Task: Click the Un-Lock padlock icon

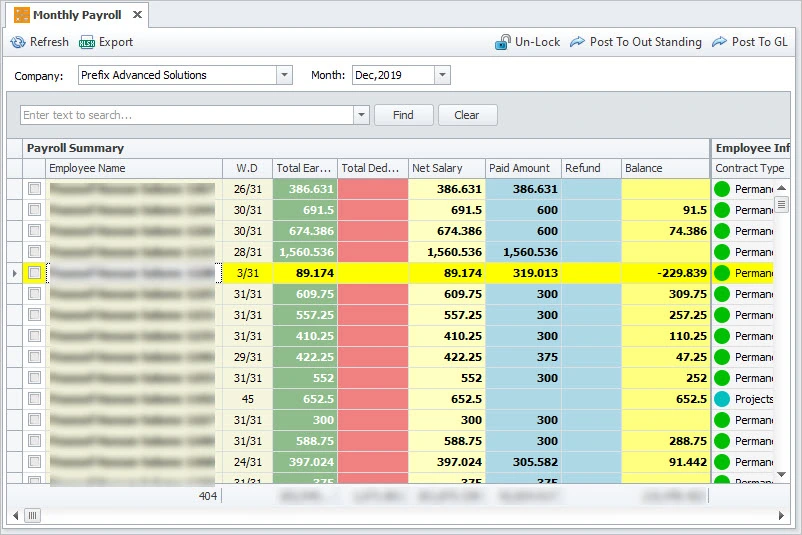Action: 503,42
